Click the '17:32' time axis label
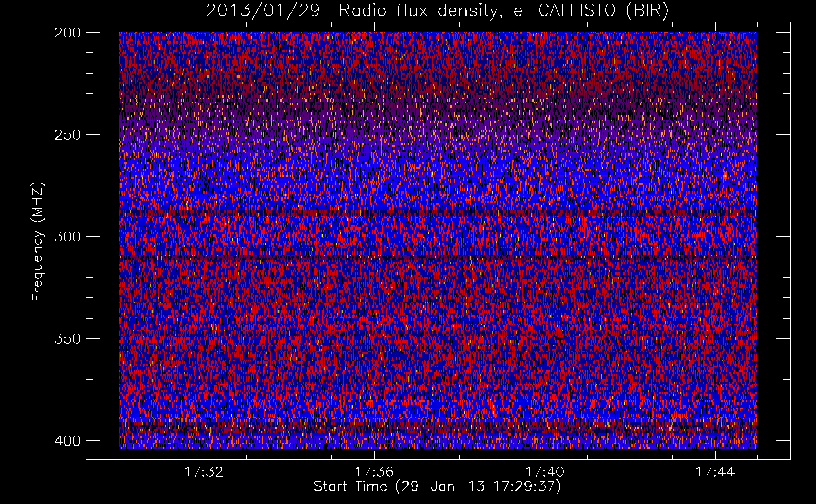This screenshot has height=504, width=816. tap(204, 472)
